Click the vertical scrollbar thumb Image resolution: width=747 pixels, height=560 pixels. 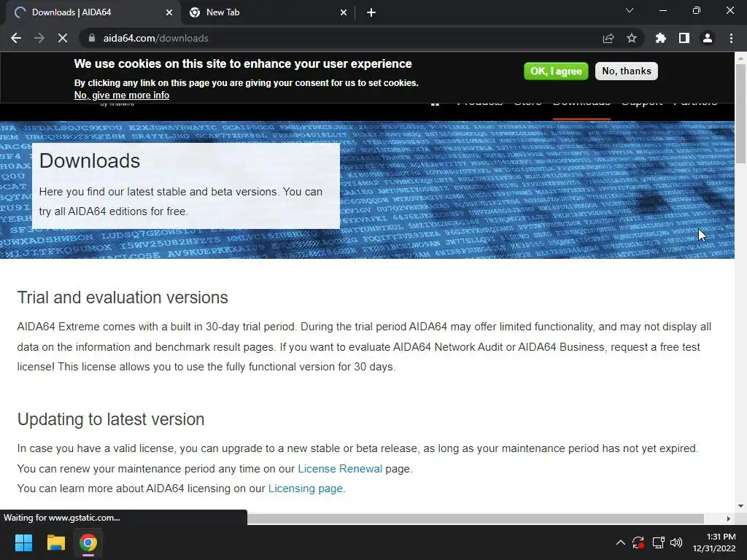[x=740, y=113]
